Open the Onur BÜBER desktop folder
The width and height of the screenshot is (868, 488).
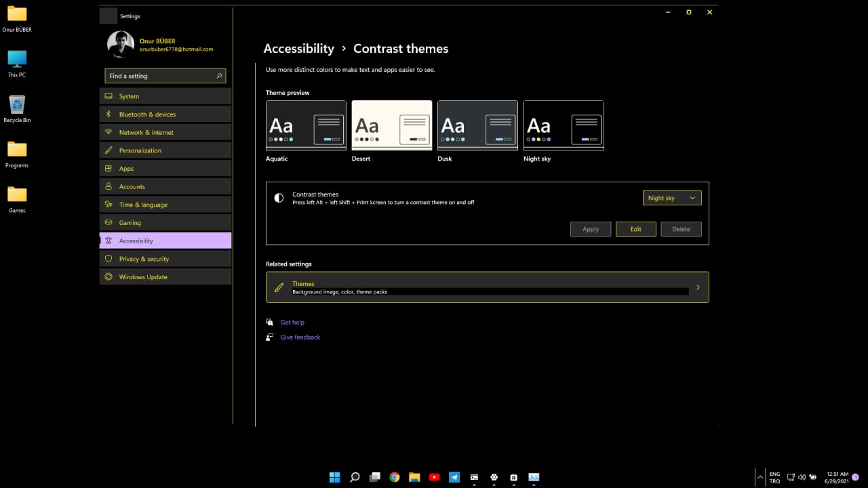[x=17, y=19]
